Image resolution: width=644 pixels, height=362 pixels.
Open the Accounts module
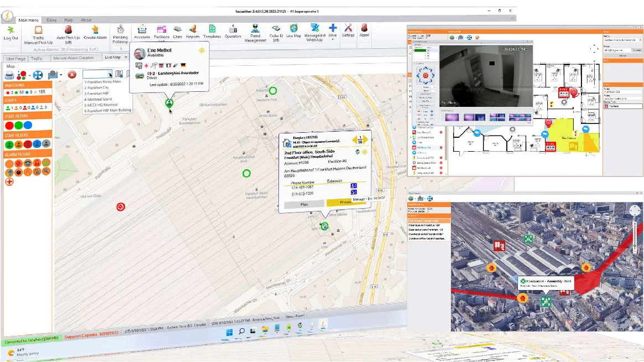click(x=142, y=31)
